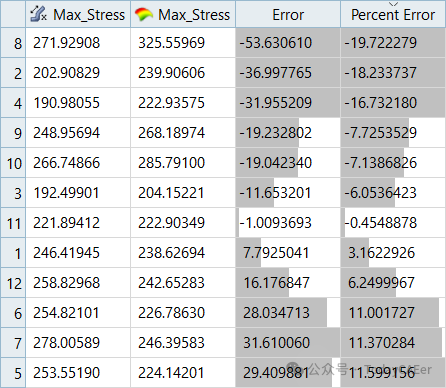Click the error cell 7.7925041
The height and width of the screenshot is (388, 446).
pyautogui.click(x=288, y=253)
